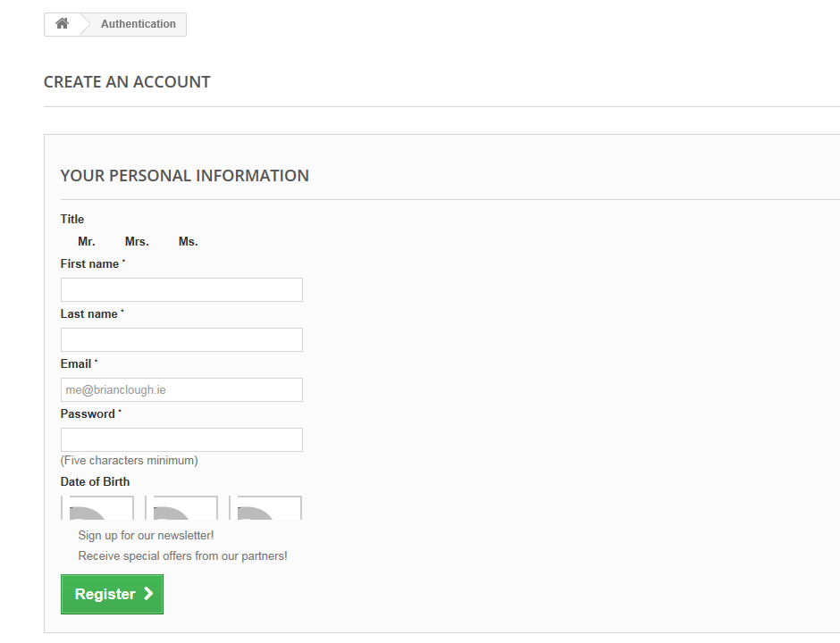Open the Authentication breadcrumb item
840x643 pixels.
point(138,24)
